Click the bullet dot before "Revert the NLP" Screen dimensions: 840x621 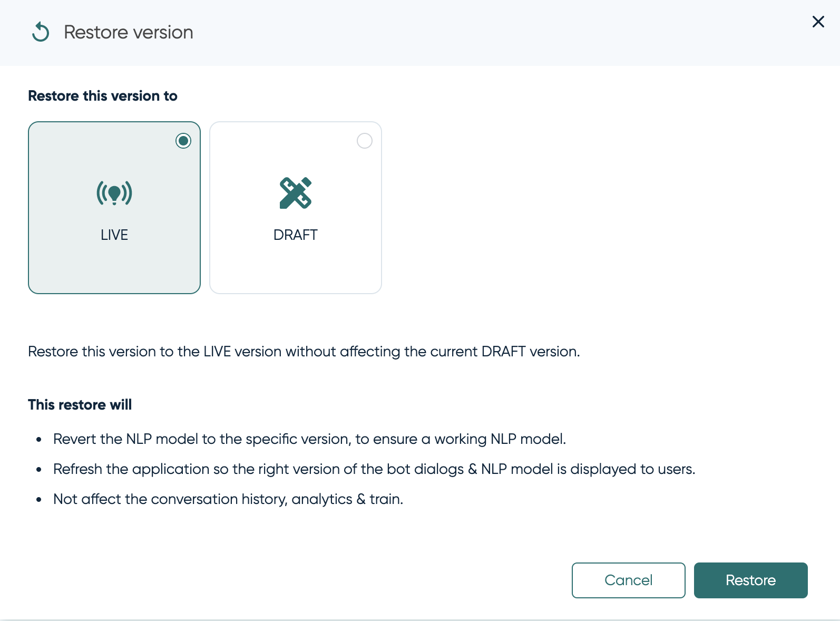[x=39, y=440]
